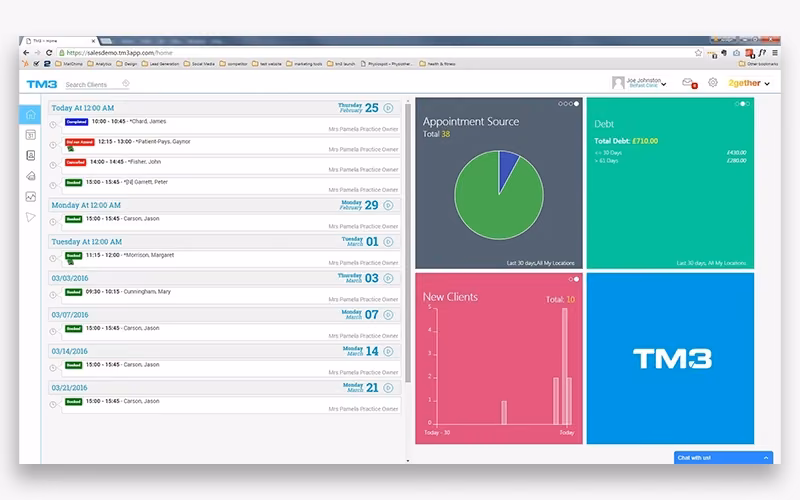Click the tallest bar in New Clients chart
Screen dimensions: 800x500
(x=565, y=366)
